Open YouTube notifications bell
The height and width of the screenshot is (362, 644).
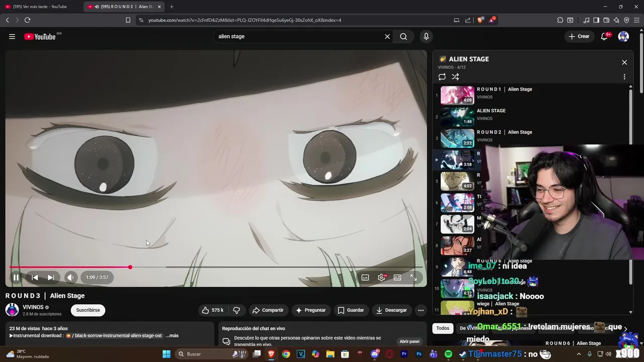tap(605, 36)
